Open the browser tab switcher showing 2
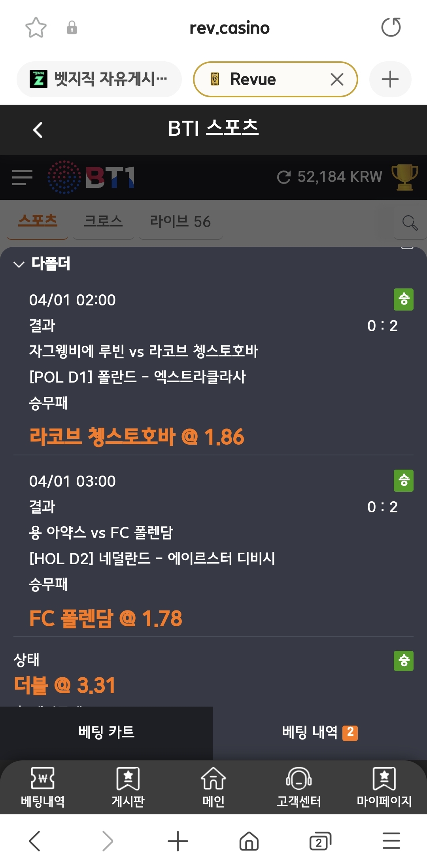The height and width of the screenshot is (868, 427). [x=319, y=841]
